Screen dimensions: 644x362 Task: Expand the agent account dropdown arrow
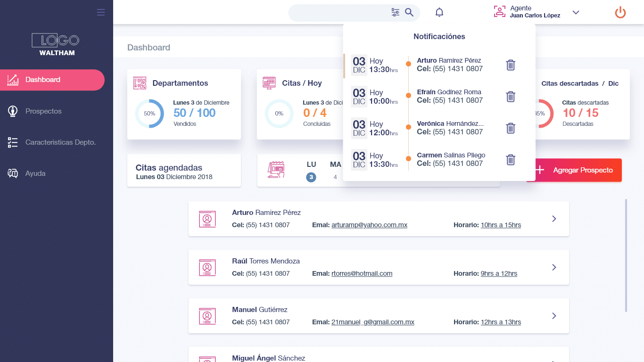(576, 12)
